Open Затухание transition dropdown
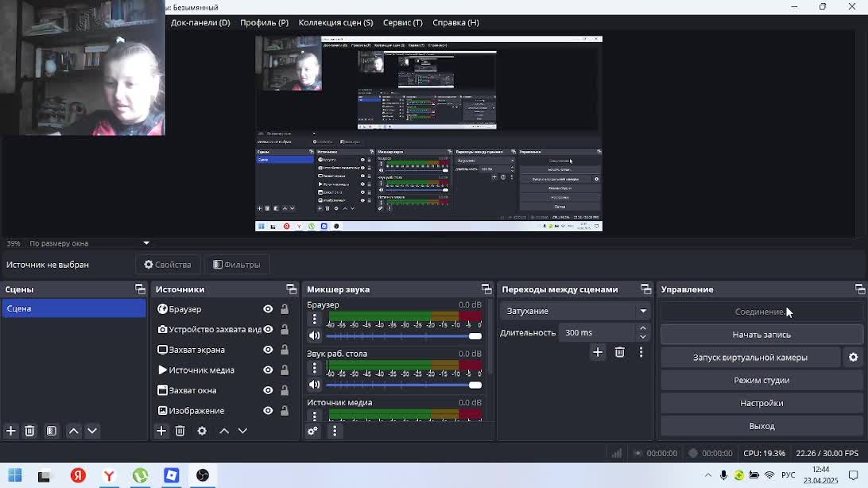This screenshot has height=488, width=868. [575, 311]
